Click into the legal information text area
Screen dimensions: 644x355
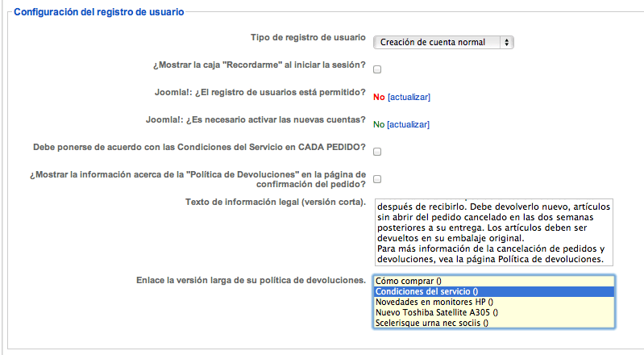tap(493, 232)
